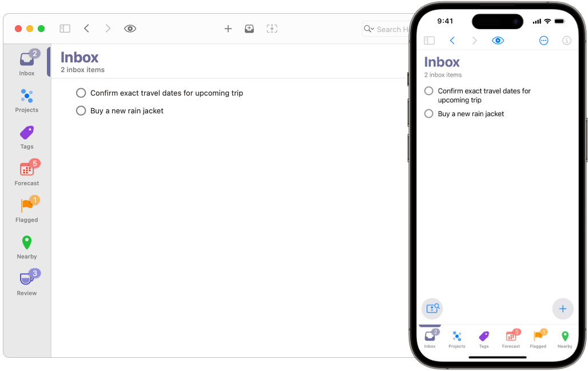Complete 'Buy a new rain jacket' in Mac window
The height and width of the screenshot is (371, 588).
pos(81,110)
